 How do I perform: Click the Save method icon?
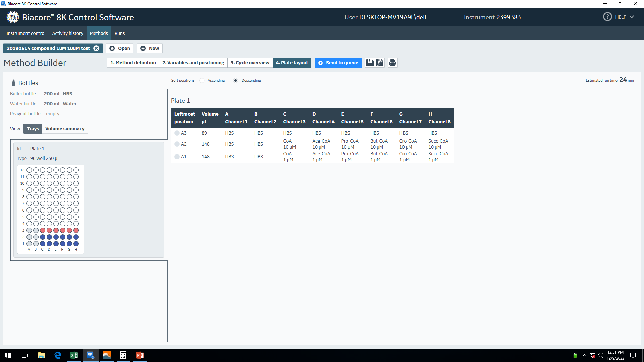point(370,63)
